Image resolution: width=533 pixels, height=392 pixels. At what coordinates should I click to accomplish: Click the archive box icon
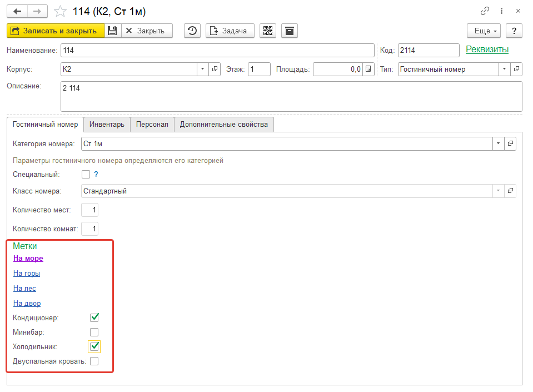point(289,31)
